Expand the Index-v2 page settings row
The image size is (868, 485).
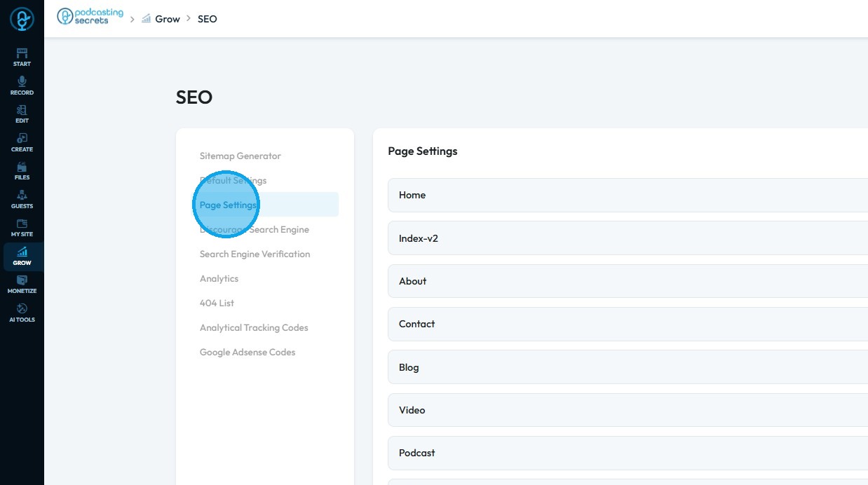point(628,238)
